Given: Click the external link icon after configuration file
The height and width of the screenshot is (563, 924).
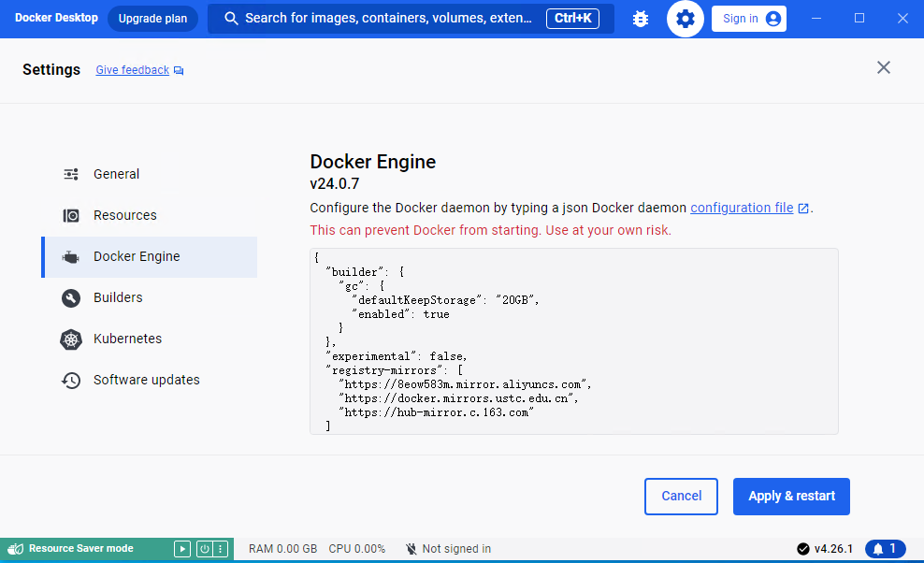Looking at the screenshot, I should [803, 209].
